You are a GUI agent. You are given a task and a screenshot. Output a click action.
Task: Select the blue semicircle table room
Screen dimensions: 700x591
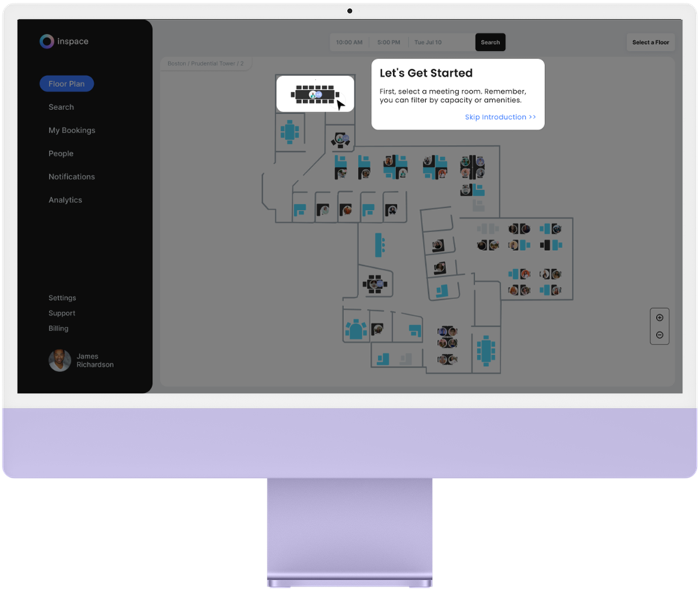coord(356,330)
